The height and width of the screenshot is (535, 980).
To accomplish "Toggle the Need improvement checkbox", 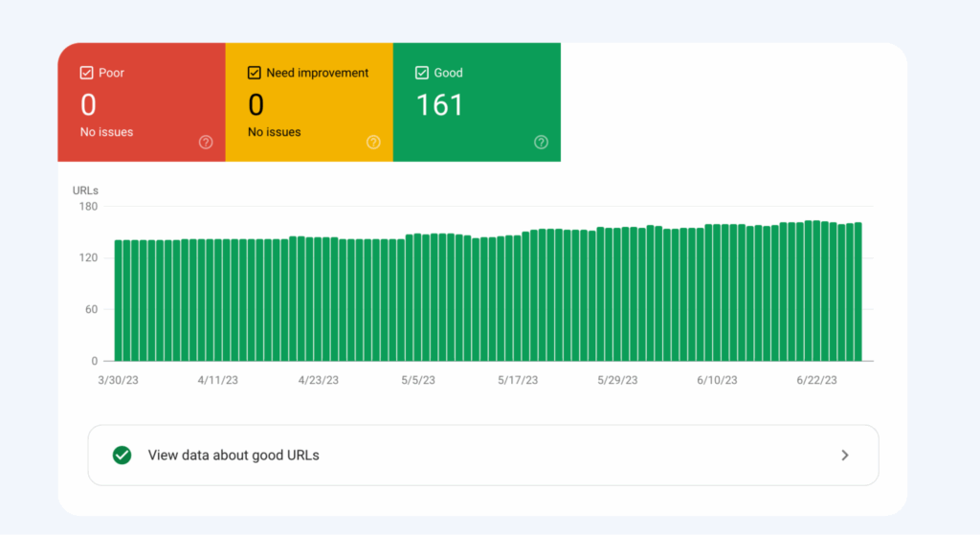I will click(255, 73).
